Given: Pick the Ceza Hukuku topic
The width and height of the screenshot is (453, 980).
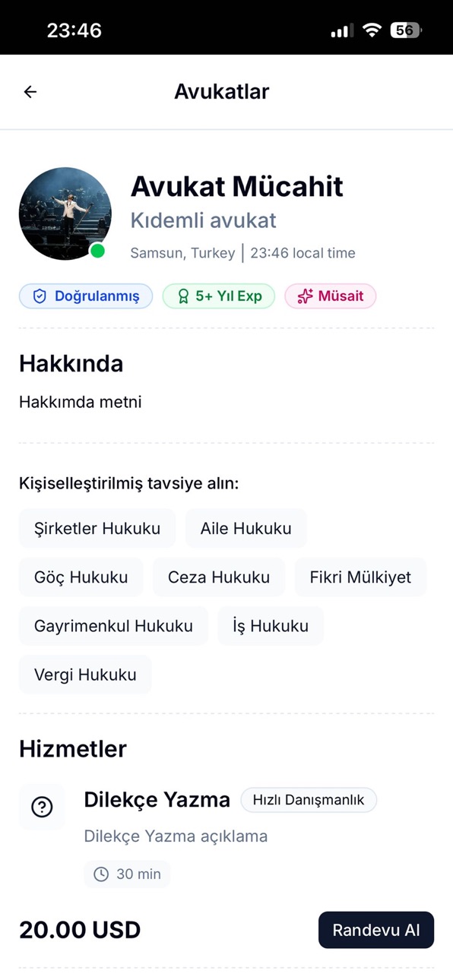Looking at the screenshot, I should (219, 577).
